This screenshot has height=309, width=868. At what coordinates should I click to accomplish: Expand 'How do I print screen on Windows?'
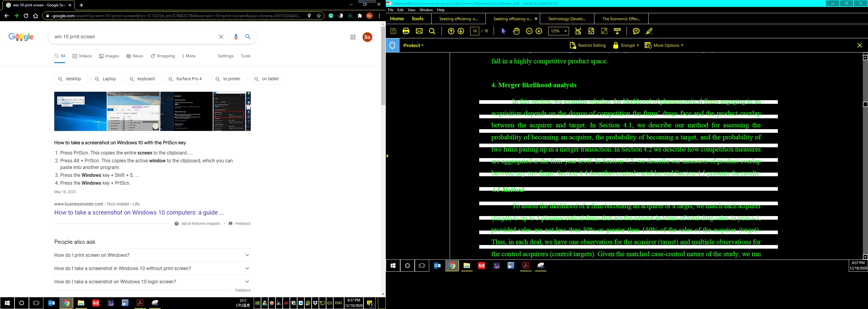(152, 255)
